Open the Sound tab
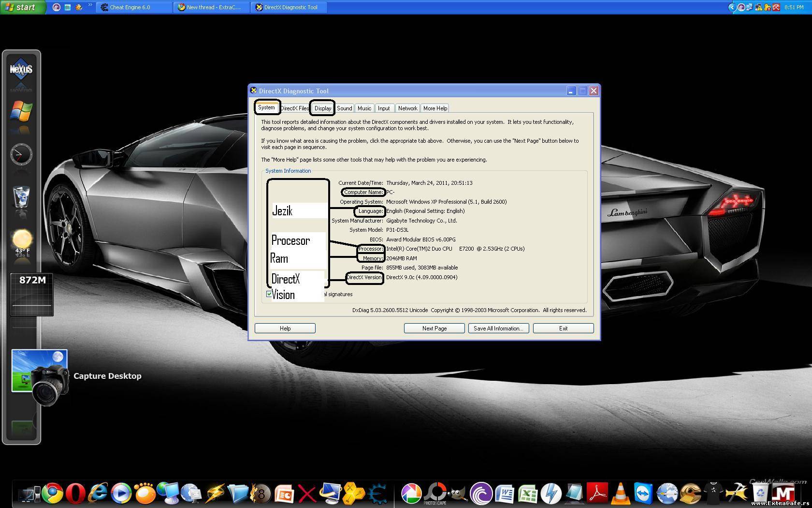Image resolution: width=812 pixels, height=508 pixels. [345, 108]
